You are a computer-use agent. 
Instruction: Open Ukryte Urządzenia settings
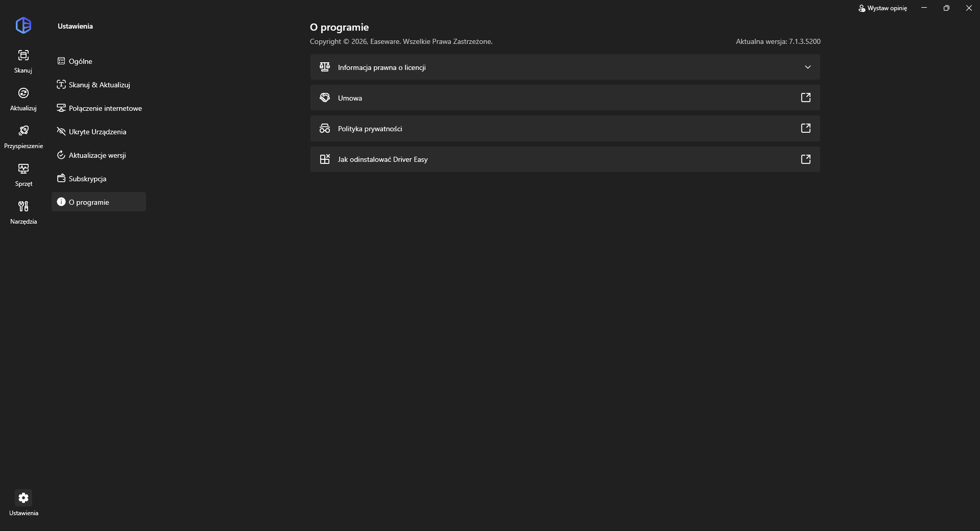99,132
